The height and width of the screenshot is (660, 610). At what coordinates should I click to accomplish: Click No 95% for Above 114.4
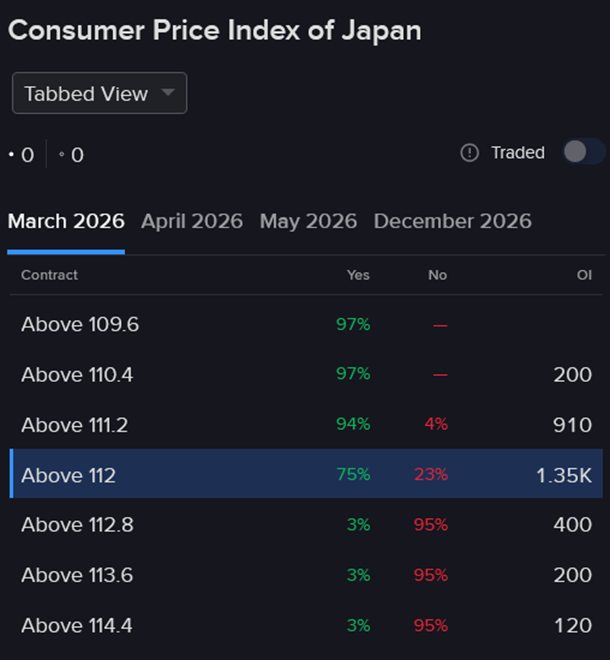tap(432, 625)
